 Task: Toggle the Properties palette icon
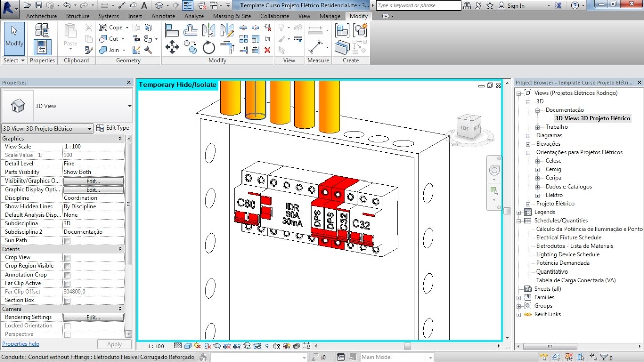coord(42,47)
